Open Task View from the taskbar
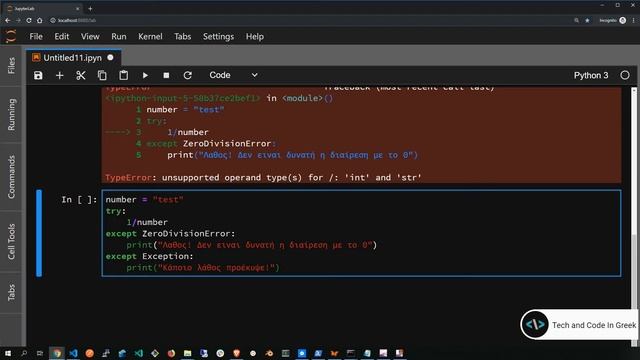This screenshot has width=640, height=360. click(x=40, y=353)
